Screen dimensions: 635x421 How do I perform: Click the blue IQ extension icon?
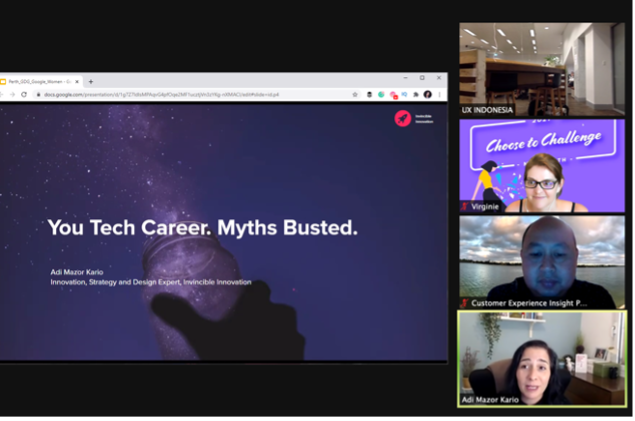pyautogui.click(x=405, y=94)
